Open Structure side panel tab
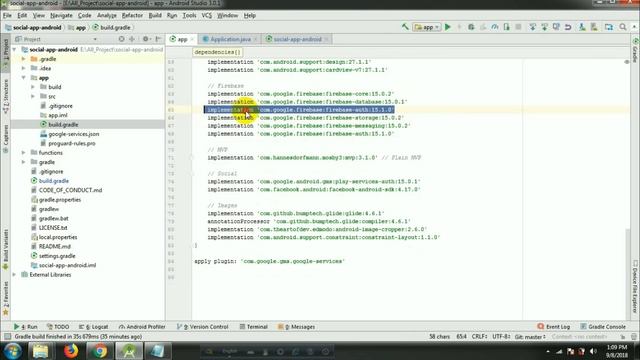 click(5, 96)
